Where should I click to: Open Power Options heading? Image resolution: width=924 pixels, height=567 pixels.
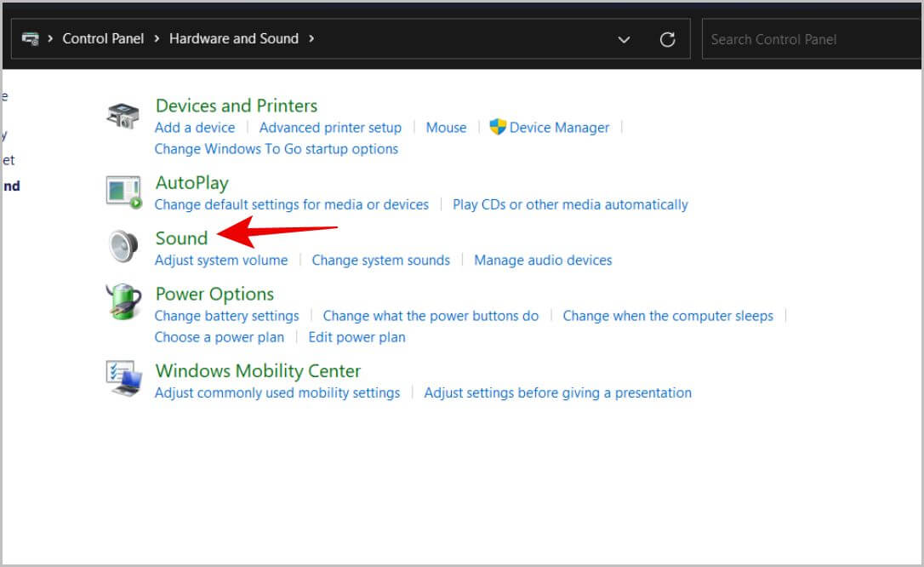coord(214,294)
